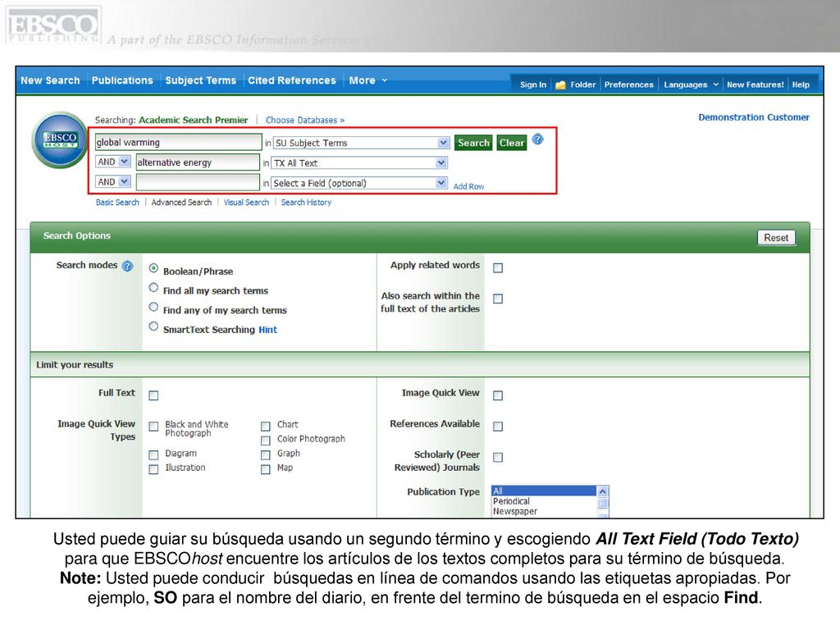Open New Search tab
This screenshot has width=840, height=630.
point(50,80)
